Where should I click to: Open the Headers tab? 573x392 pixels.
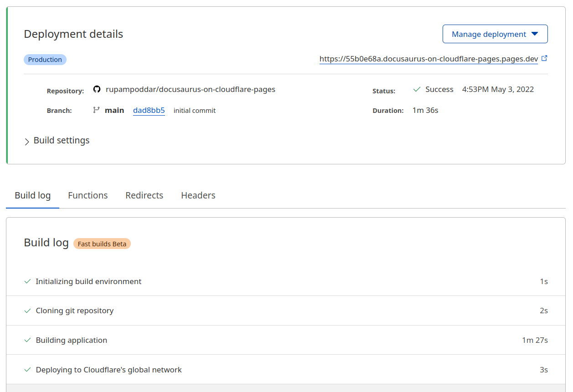pyautogui.click(x=198, y=195)
